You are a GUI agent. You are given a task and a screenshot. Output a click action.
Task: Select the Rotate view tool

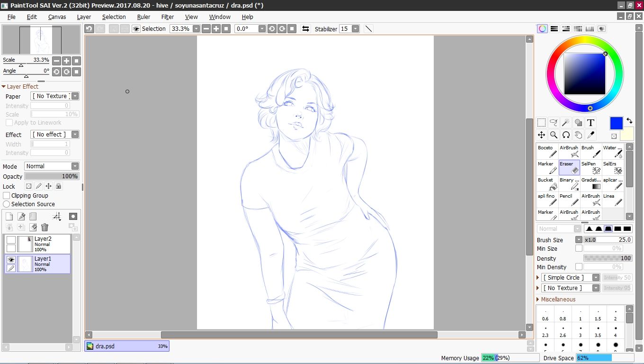(566, 135)
